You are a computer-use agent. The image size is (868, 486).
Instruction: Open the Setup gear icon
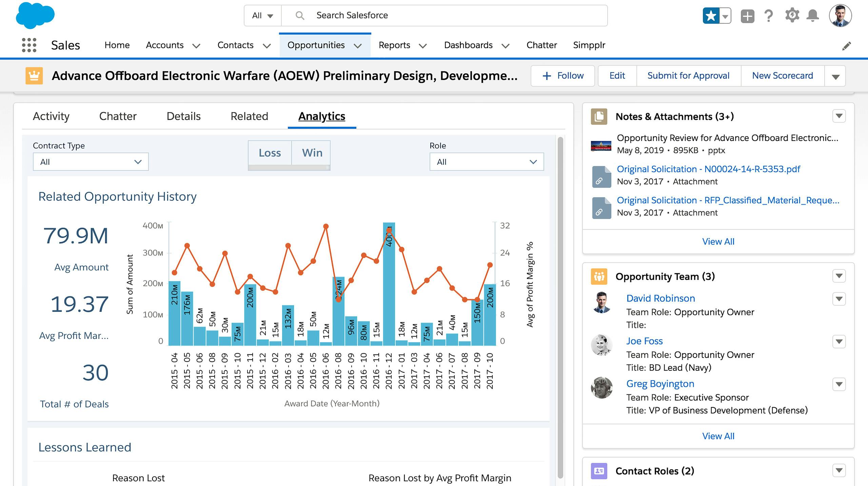[792, 16]
